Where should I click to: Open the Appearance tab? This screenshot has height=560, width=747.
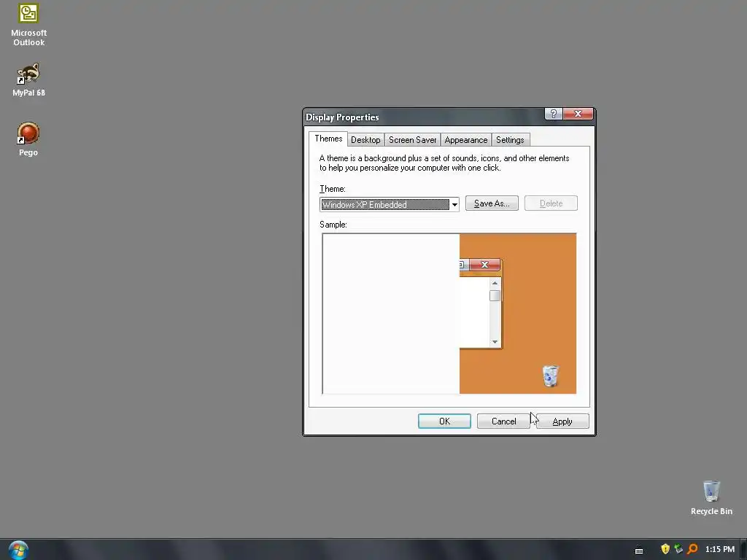(x=465, y=140)
